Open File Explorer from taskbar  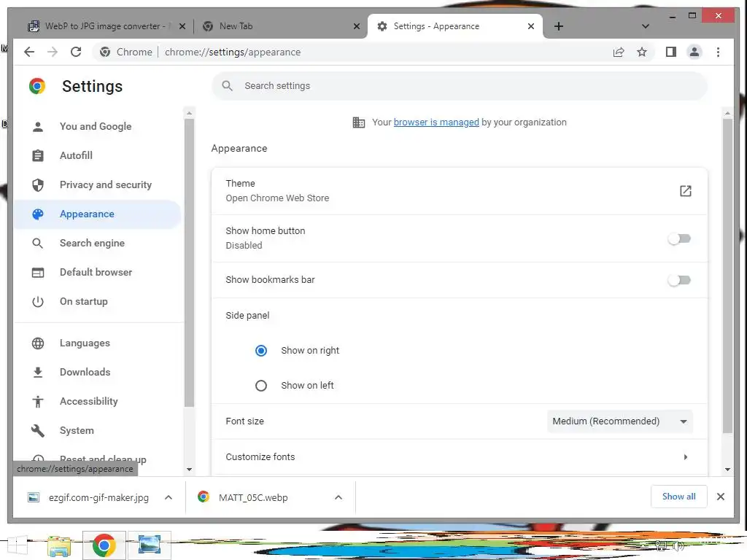pyautogui.click(x=59, y=545)
